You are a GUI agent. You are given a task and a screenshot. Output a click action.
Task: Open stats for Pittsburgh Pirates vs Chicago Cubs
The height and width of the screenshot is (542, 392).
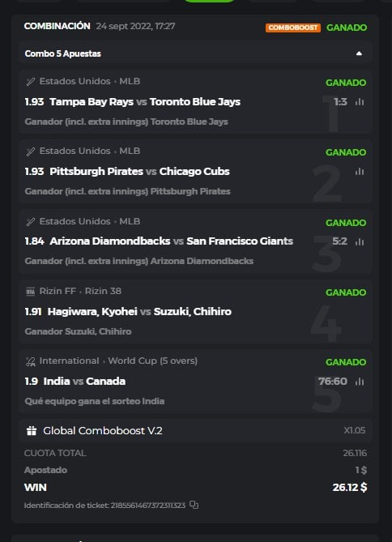(360, 172)
